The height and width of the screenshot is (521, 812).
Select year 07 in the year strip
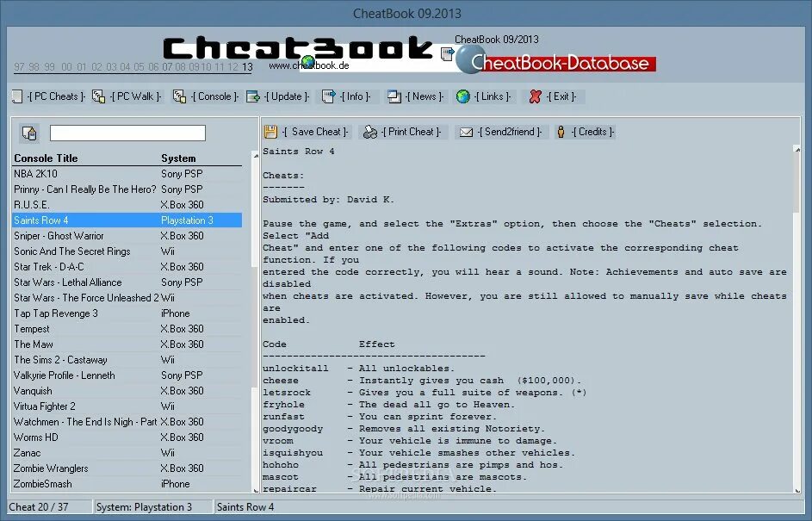pyautogui.click(x=167, y=67)
